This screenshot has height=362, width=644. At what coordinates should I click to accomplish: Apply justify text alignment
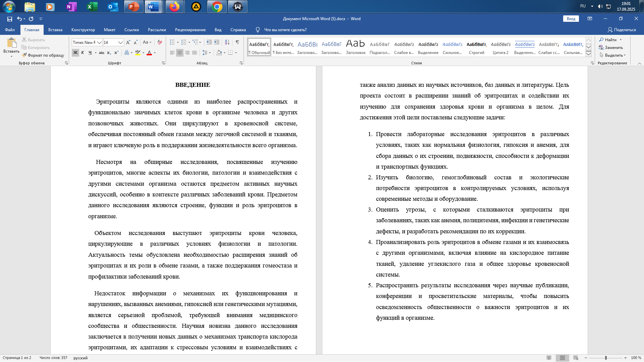click(195, 53)
